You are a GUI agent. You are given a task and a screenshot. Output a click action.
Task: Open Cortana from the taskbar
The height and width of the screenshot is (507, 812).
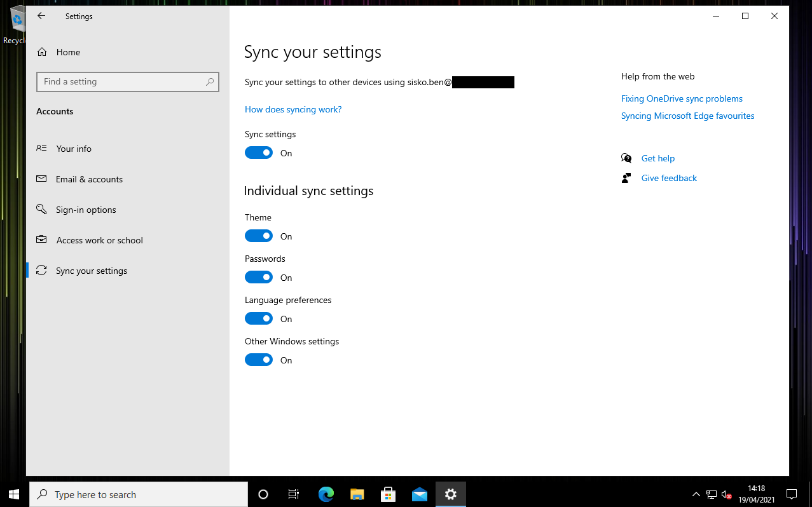pos(263,494)
